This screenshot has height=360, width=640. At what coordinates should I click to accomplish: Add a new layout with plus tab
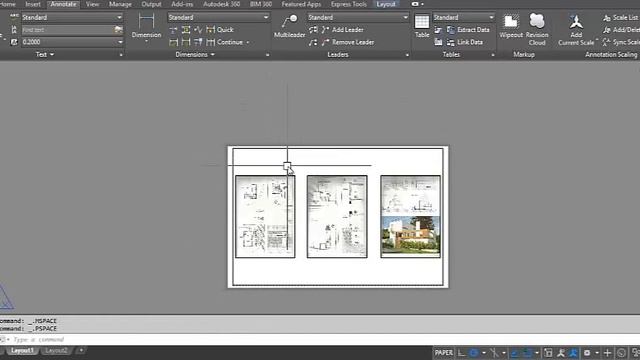click(x=81, y=351)
